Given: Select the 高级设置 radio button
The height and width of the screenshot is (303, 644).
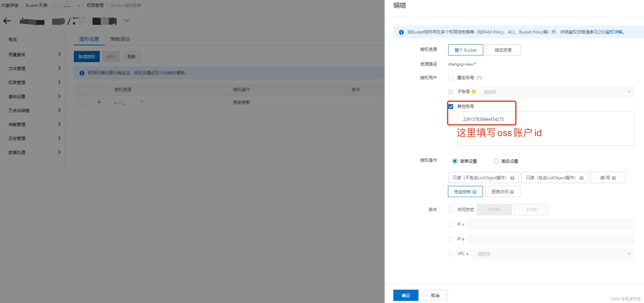Looking at the screenshot, I should [496, 161].
